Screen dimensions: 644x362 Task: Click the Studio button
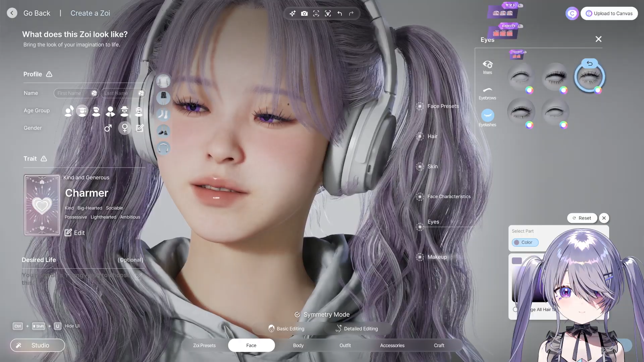tap(38, 345)
